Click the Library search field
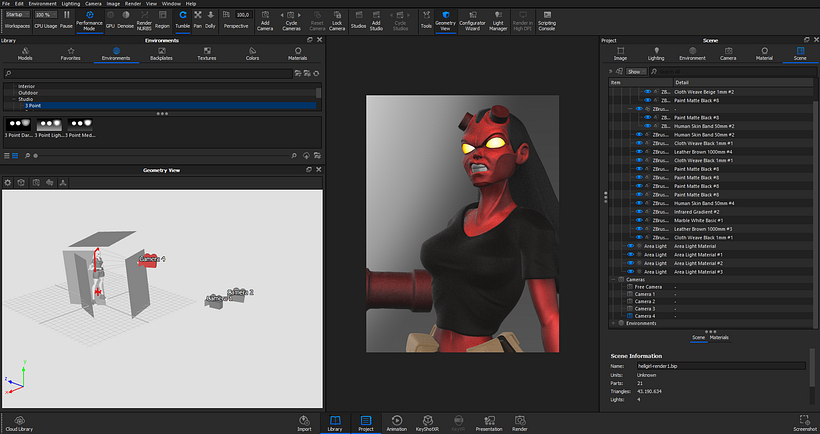820x434 pixels. point(147,74)
